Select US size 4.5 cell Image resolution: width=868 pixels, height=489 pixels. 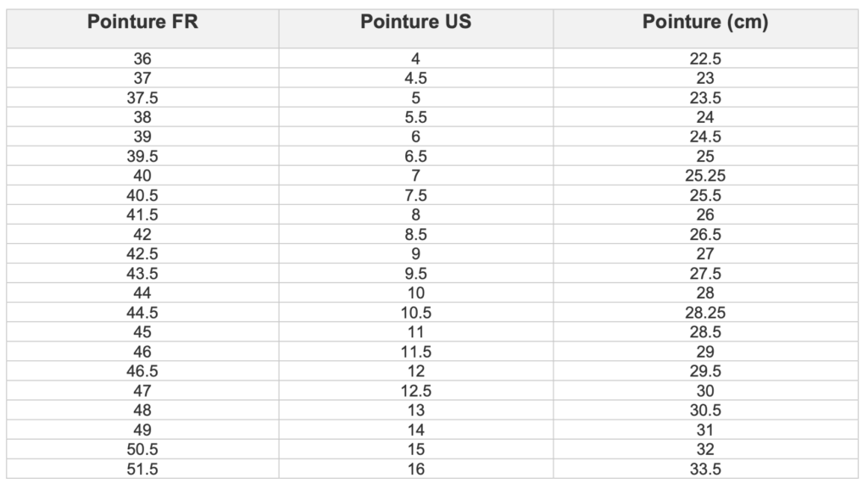tap(415, 79)
